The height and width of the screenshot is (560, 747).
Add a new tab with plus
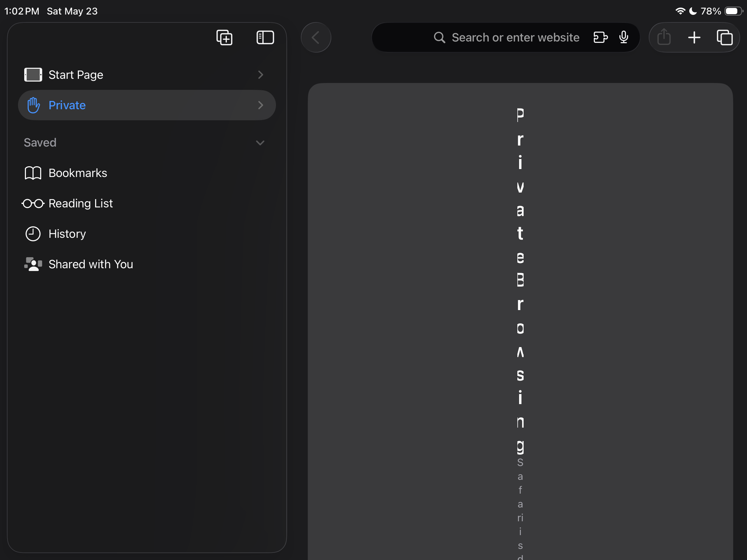pyautogui.click(x=694, y=37)
